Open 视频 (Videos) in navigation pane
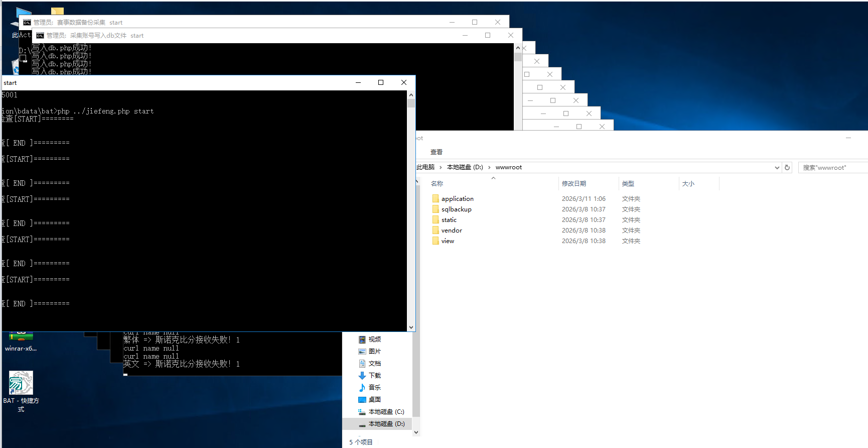 tap(374, 340)
